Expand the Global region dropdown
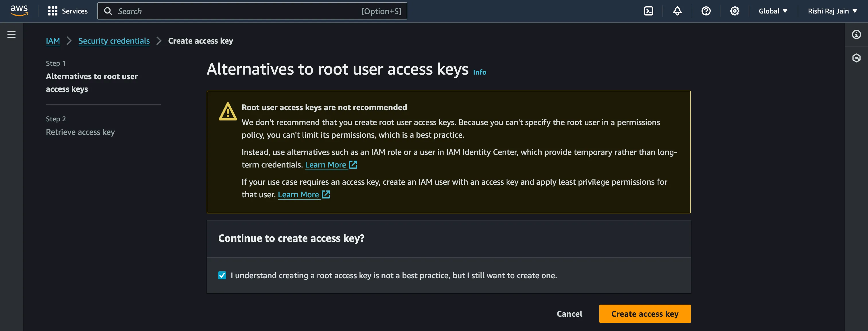The height and width of the screenshot is (331, 868). click(x=773, y=11)
